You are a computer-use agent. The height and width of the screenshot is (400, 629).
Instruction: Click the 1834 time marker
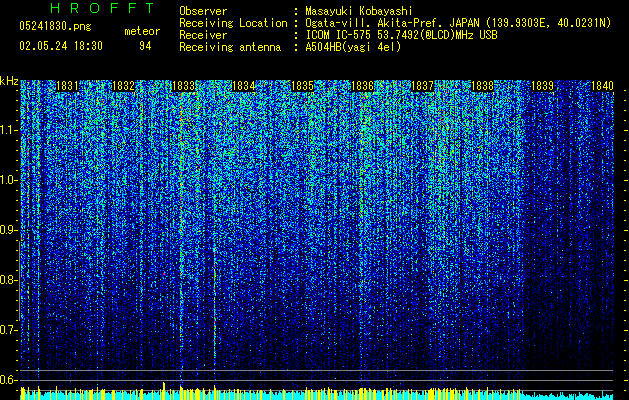click(x=243, y=86)
